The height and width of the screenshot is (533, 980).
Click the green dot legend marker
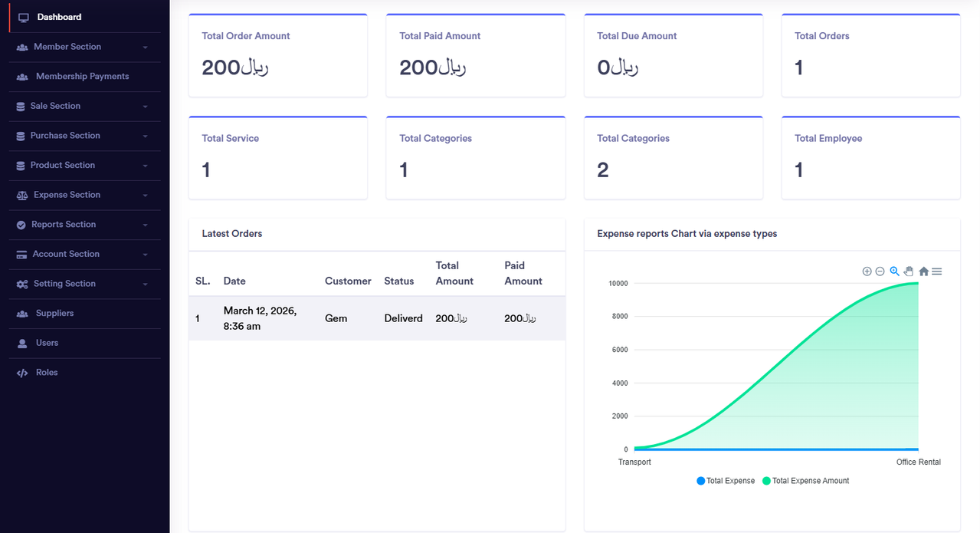(766, 481)
